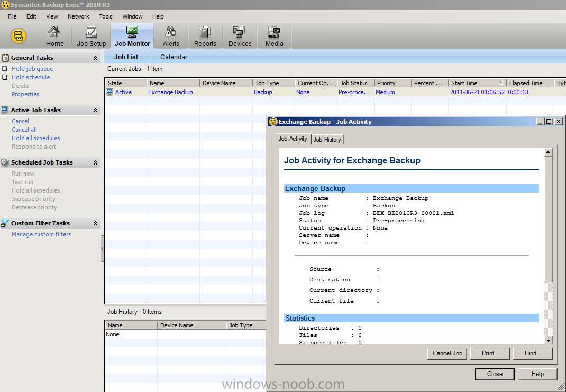Click the Cancel link under Active Job Tasks
Viewport: 566px width, 392px height.
[x=20, y=121]
